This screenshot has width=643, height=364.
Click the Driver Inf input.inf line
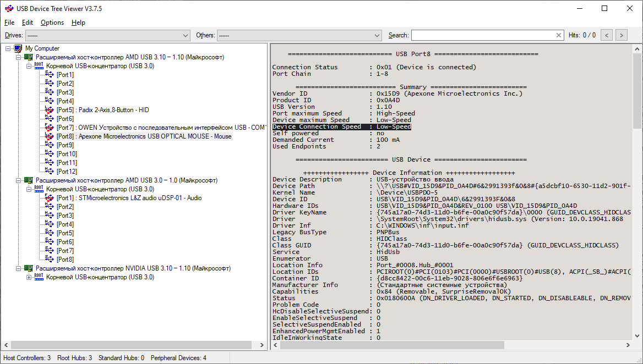370,225
